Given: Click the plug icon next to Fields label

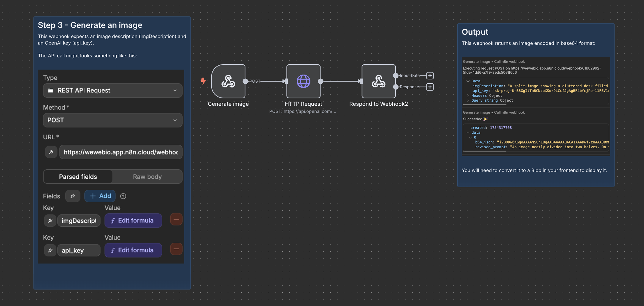Looking at the screenshot, I should 73,196.
